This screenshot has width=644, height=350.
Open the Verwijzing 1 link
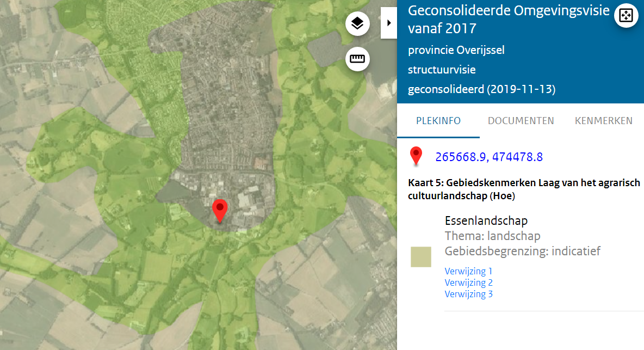coord(468,271)
